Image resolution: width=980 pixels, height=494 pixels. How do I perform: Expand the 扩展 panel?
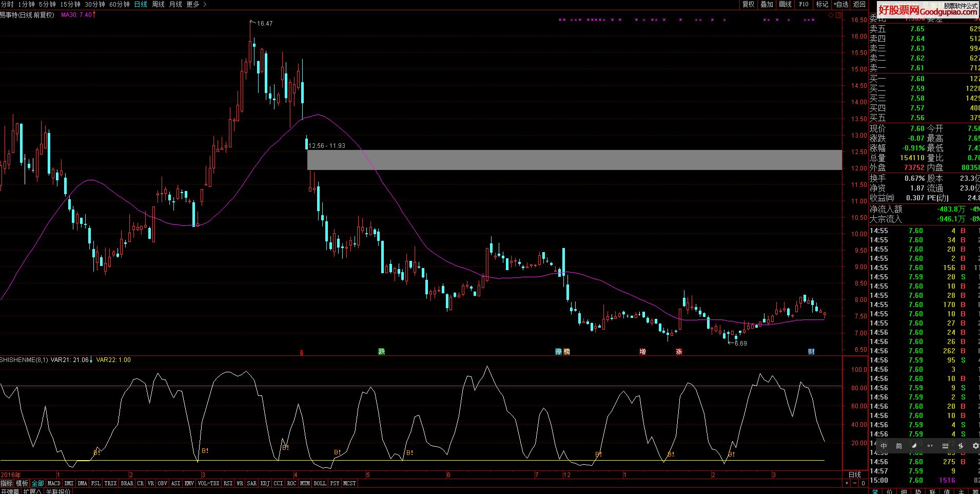(32, 491)
